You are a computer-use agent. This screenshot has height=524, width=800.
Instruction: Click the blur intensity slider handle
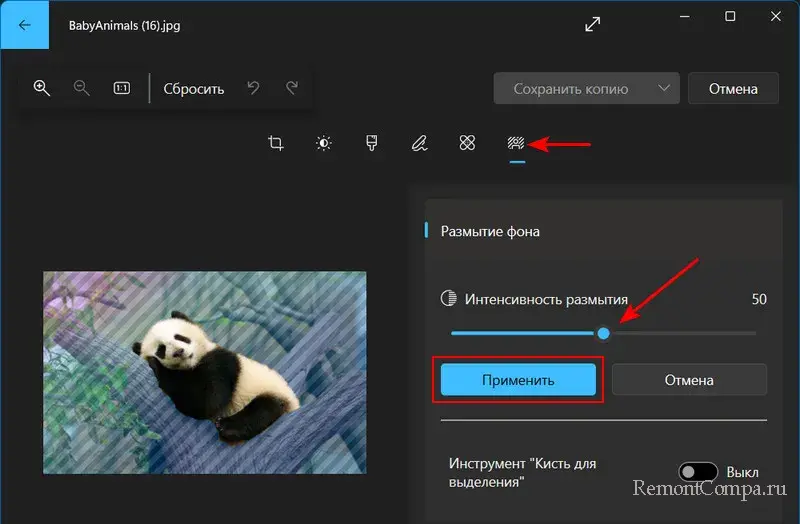coord(603,333)
